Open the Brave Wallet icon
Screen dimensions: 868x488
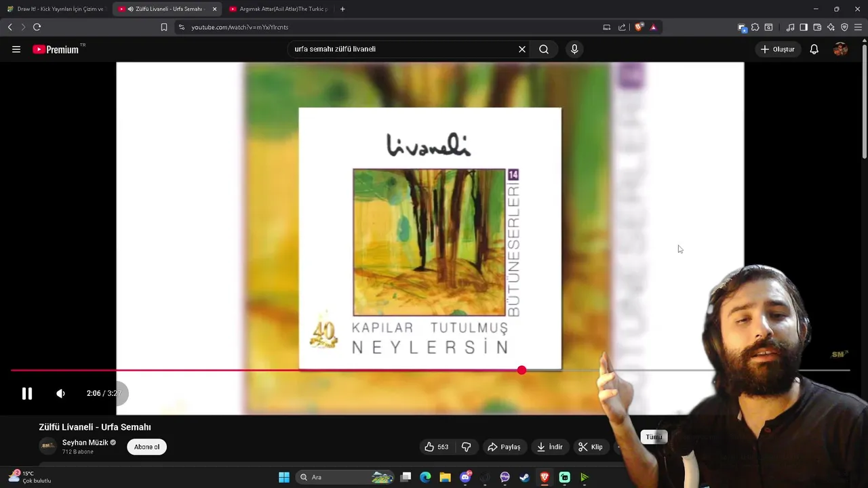coord(817,27)
